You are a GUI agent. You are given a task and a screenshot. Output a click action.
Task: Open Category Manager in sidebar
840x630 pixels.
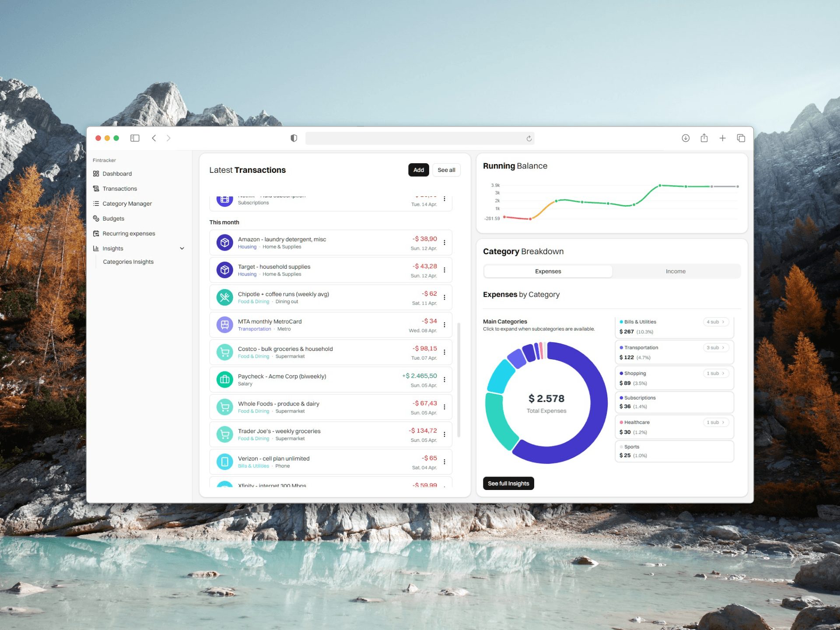tap(127, 203)
